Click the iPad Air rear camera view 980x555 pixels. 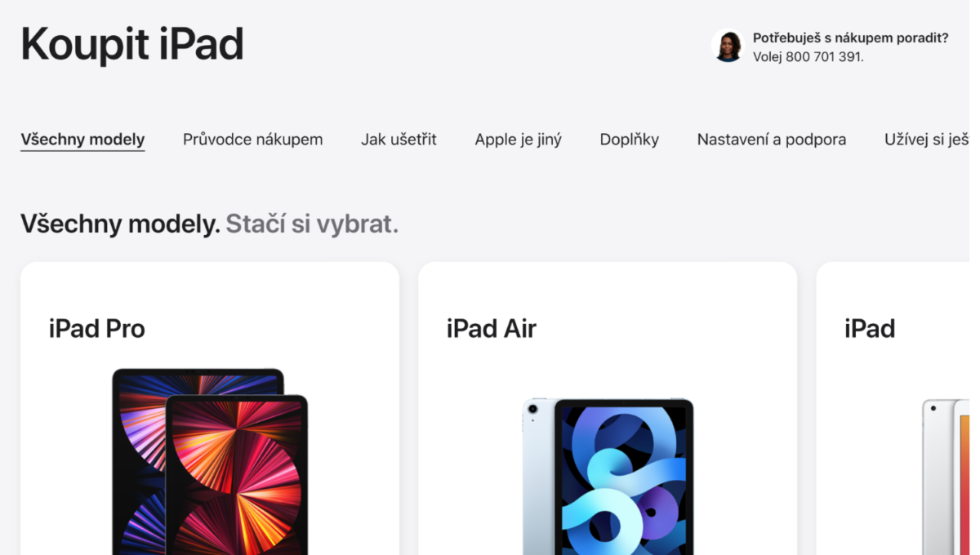pyautogui.click(x=539, y=477)
